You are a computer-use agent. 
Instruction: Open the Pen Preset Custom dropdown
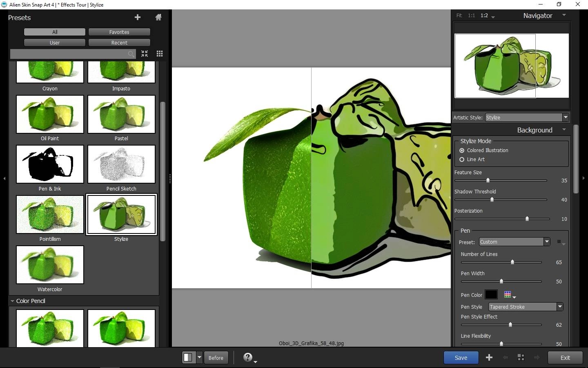point(514,242)
